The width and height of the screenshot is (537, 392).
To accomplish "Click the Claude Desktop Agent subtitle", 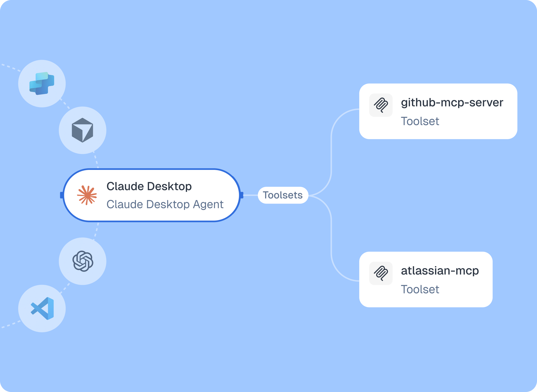I will coord(165,204).
